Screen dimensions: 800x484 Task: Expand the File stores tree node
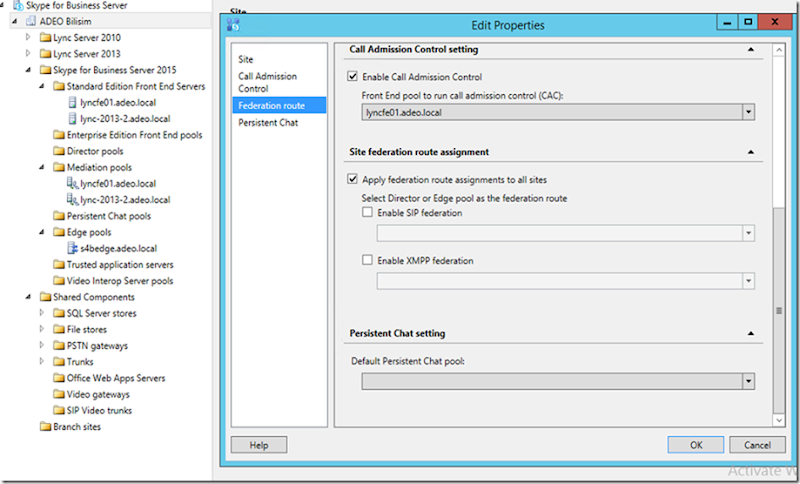click(x=42, y=329)
